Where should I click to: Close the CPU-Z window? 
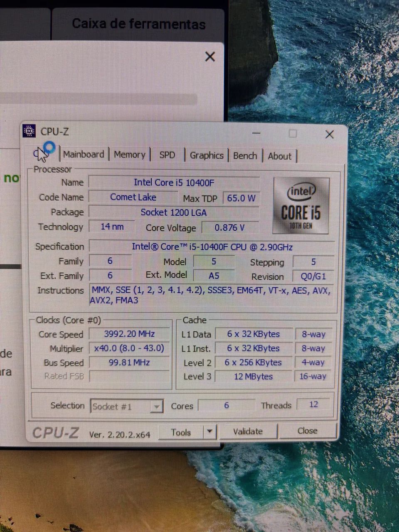(330, 134)
